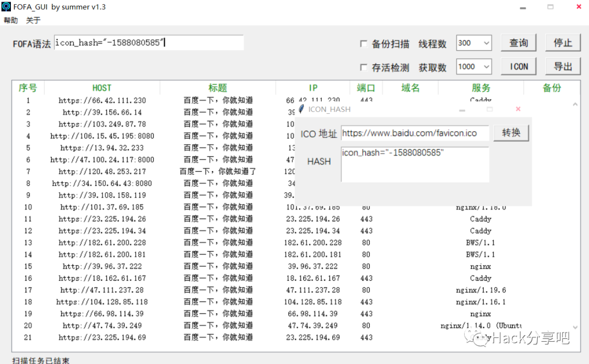Click scroll-down arrow of results table scrollbar
Image resolution: width=589 pixels, height=364 pixels.
click(x=575, y=327)
